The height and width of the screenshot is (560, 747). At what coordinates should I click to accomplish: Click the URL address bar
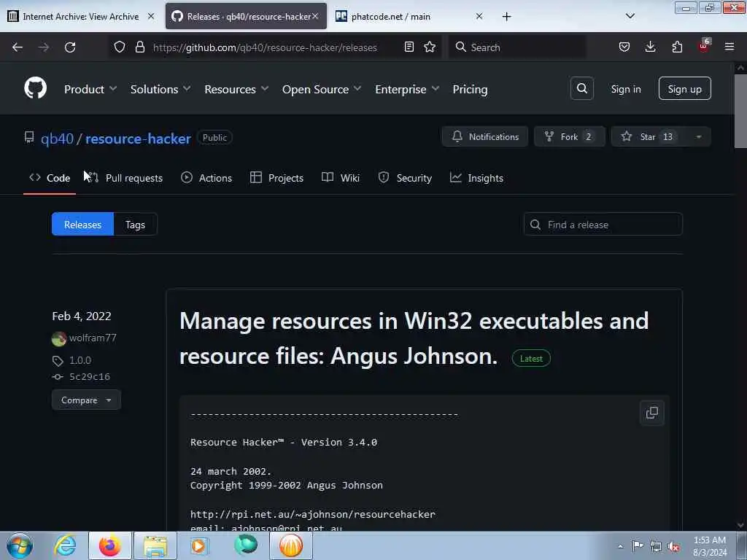pyautogui.click(x=265, y=47)
